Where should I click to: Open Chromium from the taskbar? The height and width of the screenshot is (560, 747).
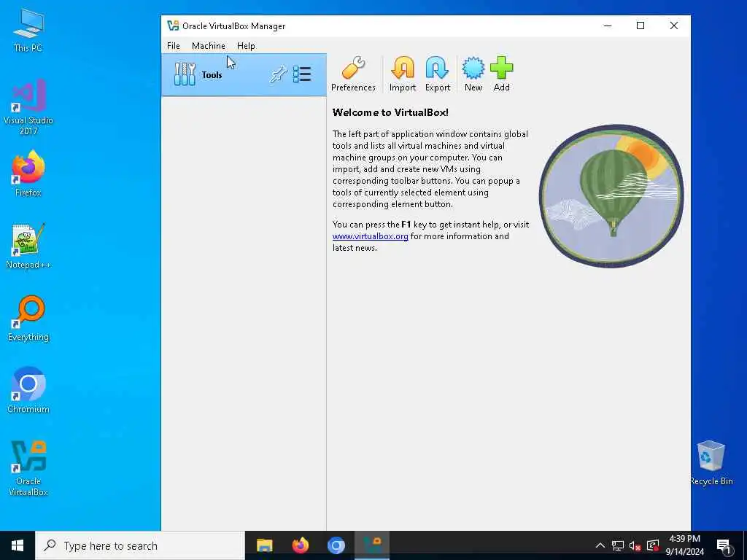click(x=336, y=545)
